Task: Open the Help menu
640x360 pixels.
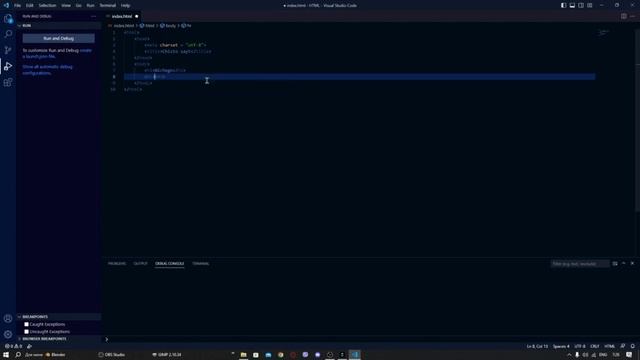Action: coord(125,5)
